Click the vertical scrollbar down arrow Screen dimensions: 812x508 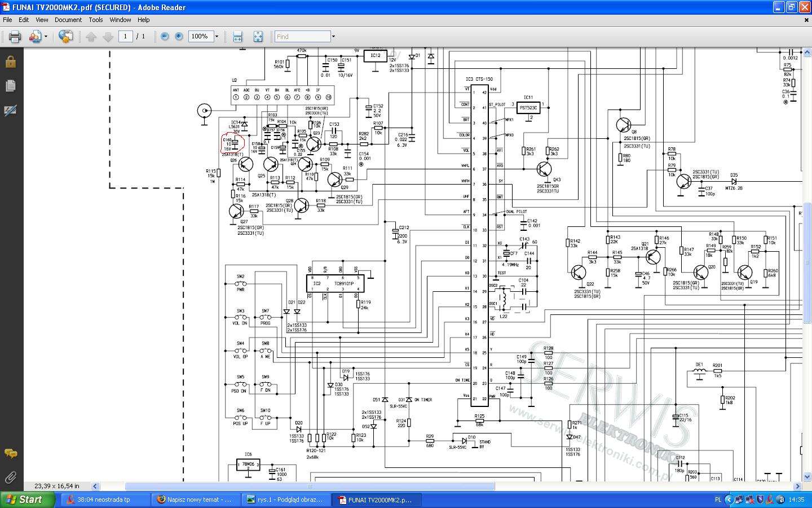pyautogui.click(x=807, y=478)
